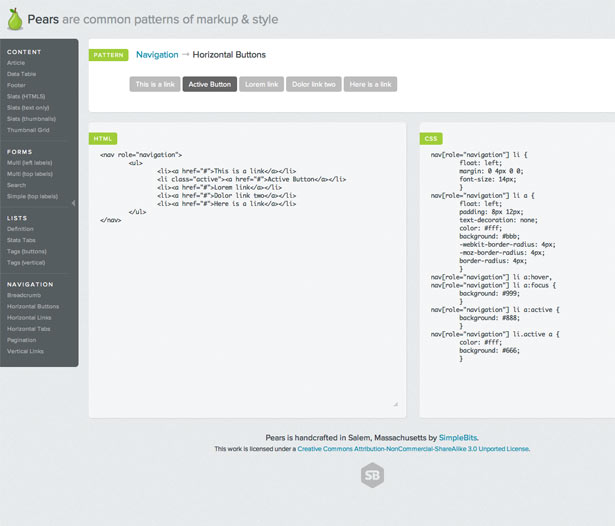Click the dark Active Button
615x526 pixels.
[x=210, y=84]
